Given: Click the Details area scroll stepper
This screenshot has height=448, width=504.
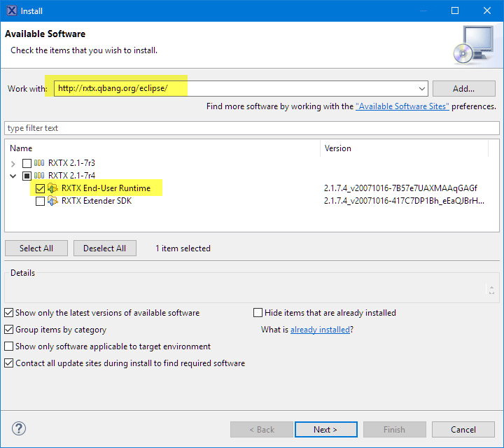Looking at the screenshot, I should click(x=492, y=290).
